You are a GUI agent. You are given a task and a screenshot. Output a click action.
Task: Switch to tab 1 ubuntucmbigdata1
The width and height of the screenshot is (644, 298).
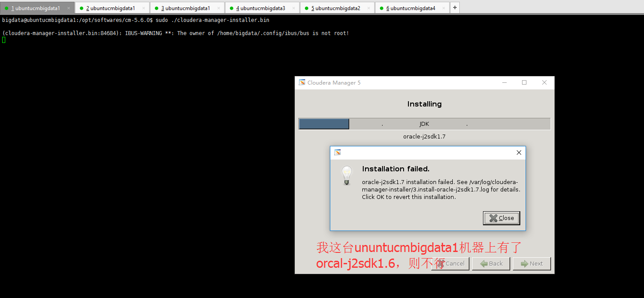tap(37, 8)
